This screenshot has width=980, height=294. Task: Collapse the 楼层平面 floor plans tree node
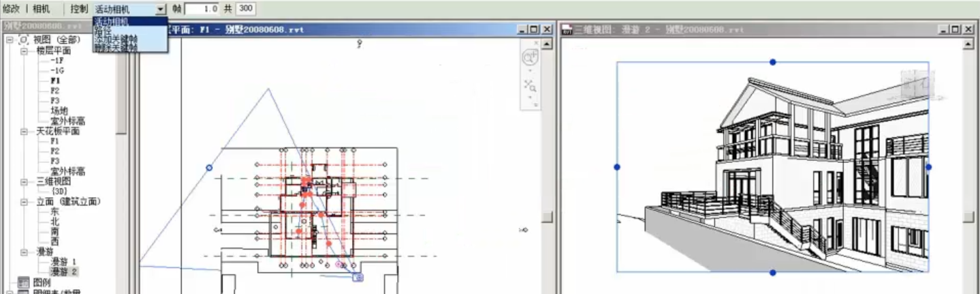tap(23, 50)
